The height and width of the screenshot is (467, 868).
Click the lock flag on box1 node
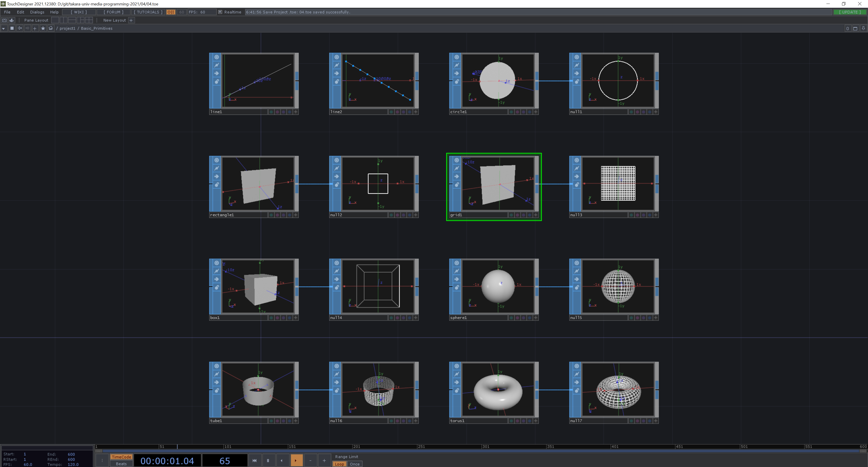216,287
